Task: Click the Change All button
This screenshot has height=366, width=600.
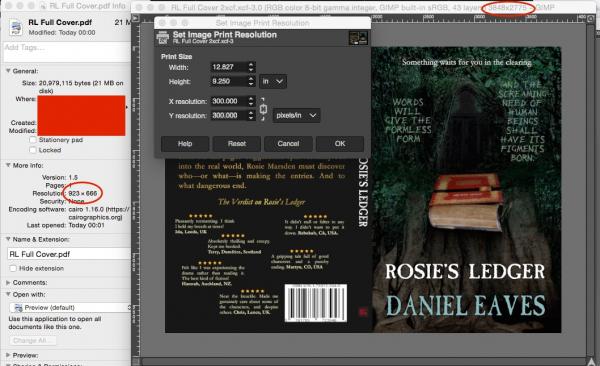Action: [x=32, y=340]
